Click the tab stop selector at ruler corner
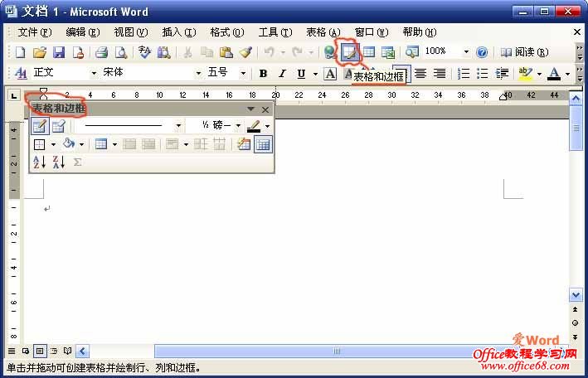588x378 pixels. coord(14,95)
